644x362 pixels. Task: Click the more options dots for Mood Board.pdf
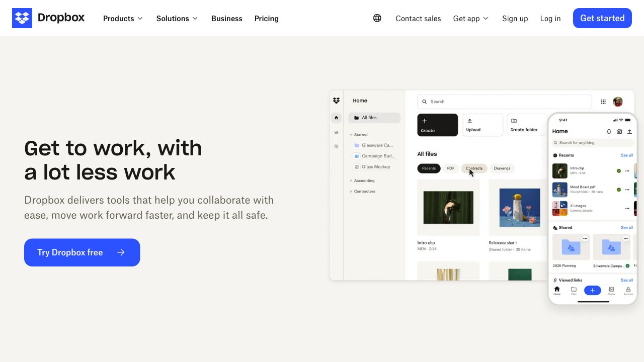click(x=627, y=190)
